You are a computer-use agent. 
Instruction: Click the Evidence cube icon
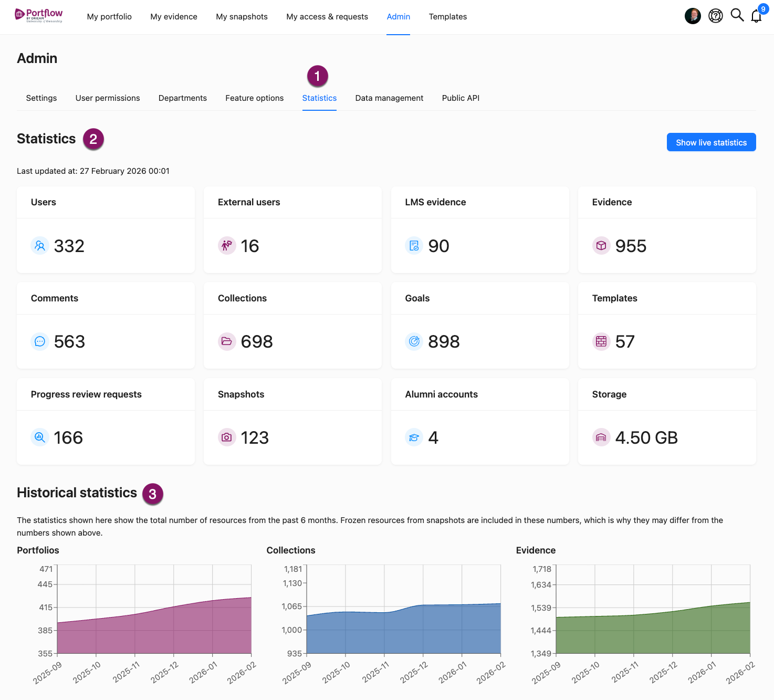[x=601, y=245]
